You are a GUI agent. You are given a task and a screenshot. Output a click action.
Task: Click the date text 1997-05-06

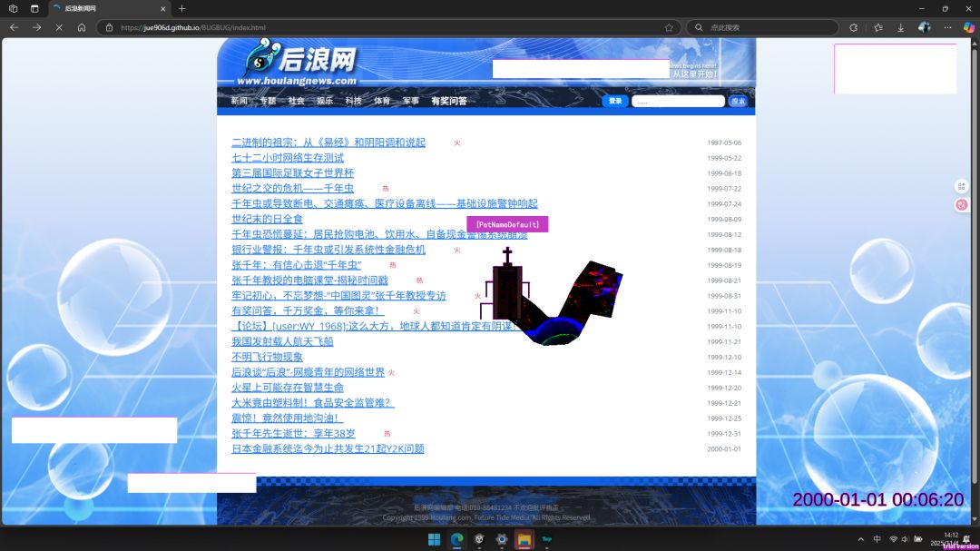coord(724,143)
